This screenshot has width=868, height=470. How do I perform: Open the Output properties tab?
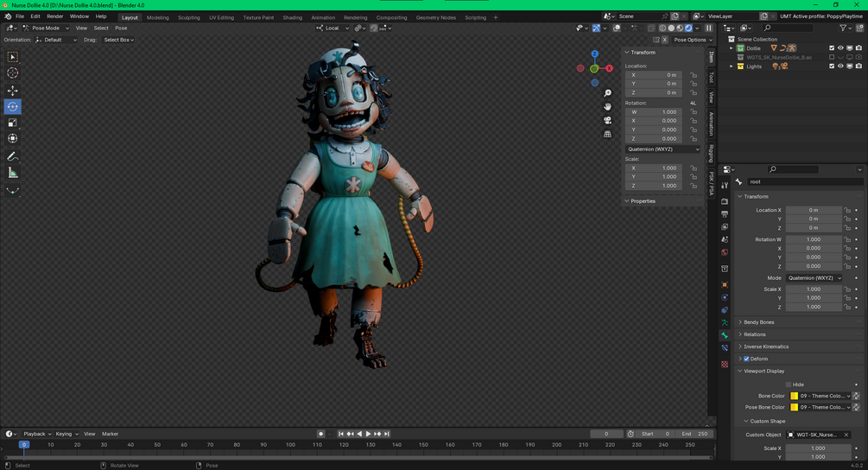coord(724,214)
